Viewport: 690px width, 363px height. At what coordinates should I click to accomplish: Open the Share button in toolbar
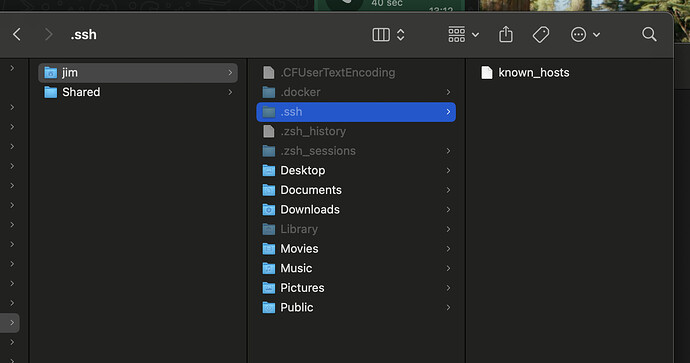coord(506,34)
